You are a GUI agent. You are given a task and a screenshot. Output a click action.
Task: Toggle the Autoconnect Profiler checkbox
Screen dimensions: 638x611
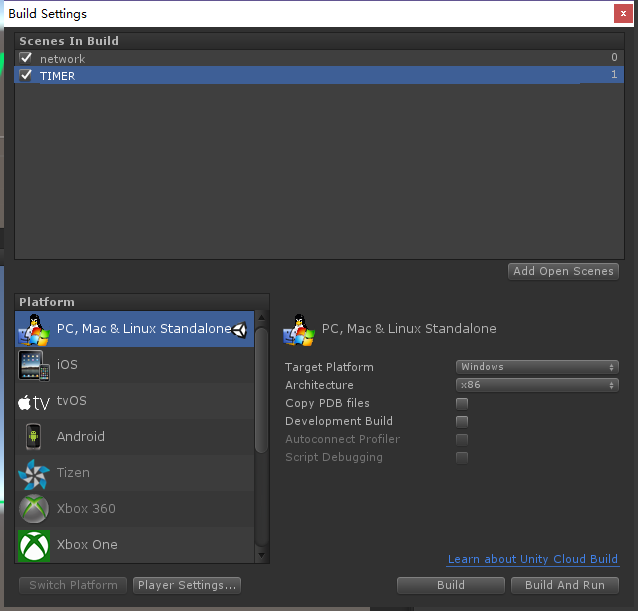click(462, 439)
